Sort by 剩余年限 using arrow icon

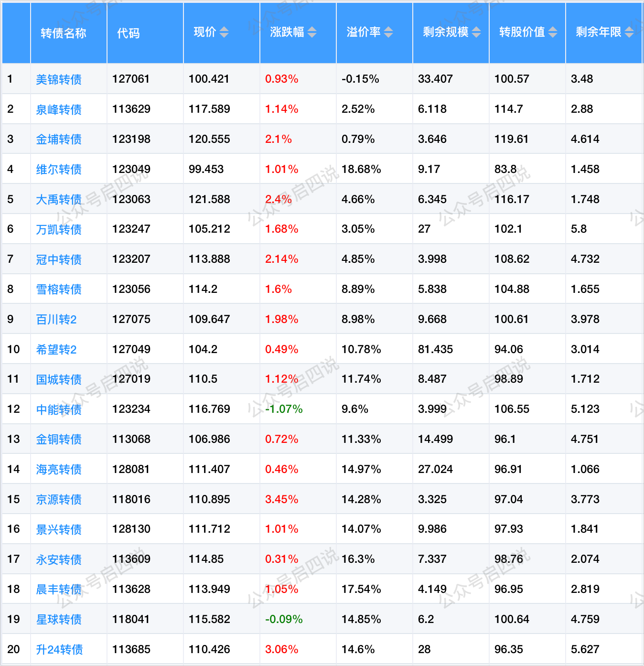click(x=629, y=32)
